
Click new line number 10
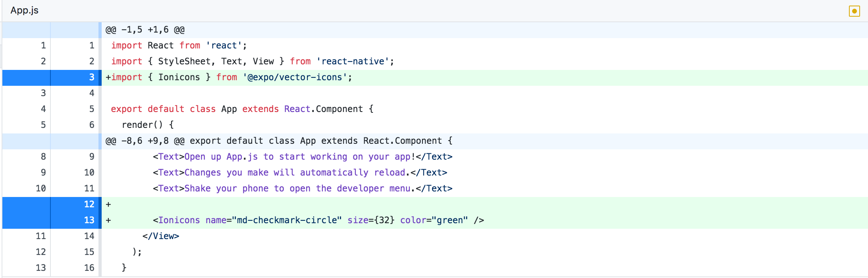89,173
